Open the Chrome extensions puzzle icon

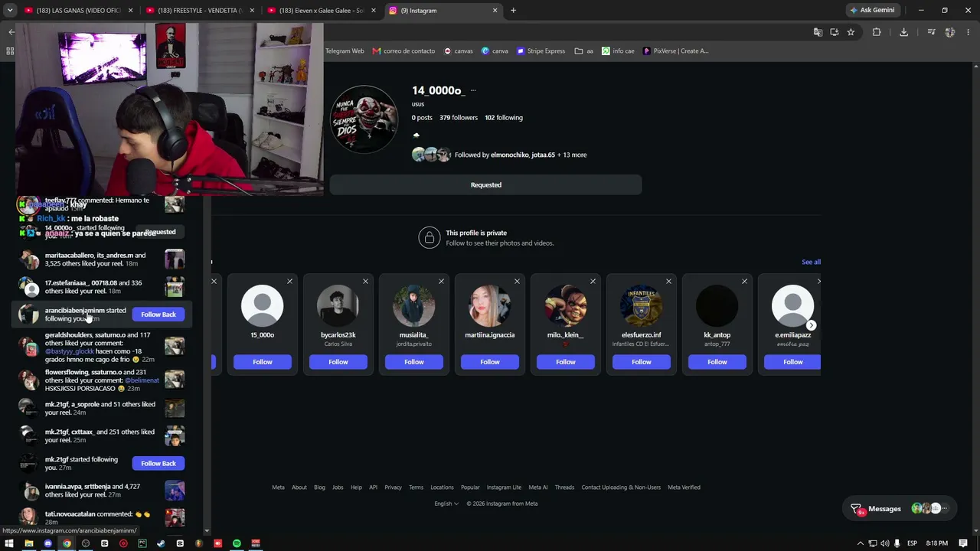point(877,32)
